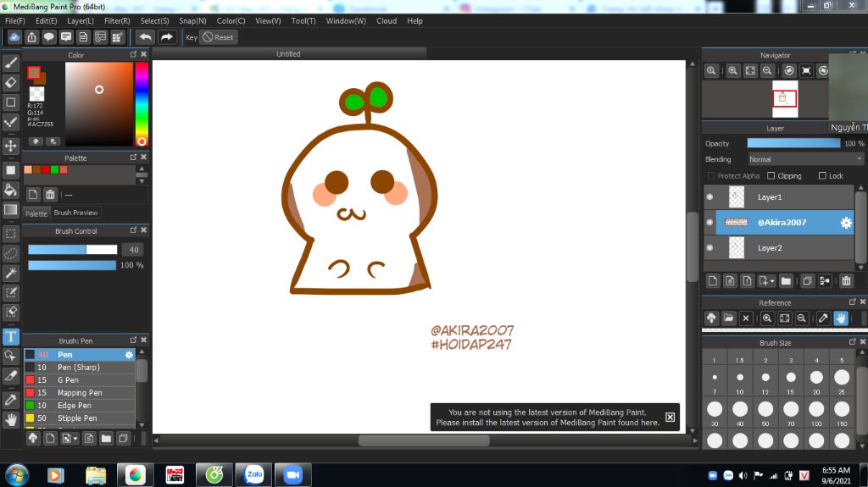Zoom in using the Navigator magnifier plus

(733, 71)
